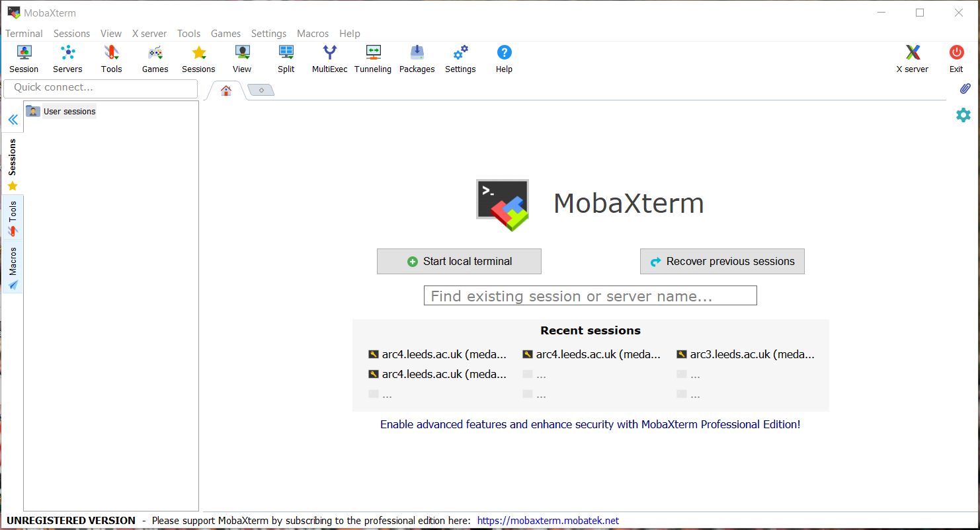Open the Macros menu
Image resolution: width=980 pixels, height=530 pixels.
pos(313,34)
